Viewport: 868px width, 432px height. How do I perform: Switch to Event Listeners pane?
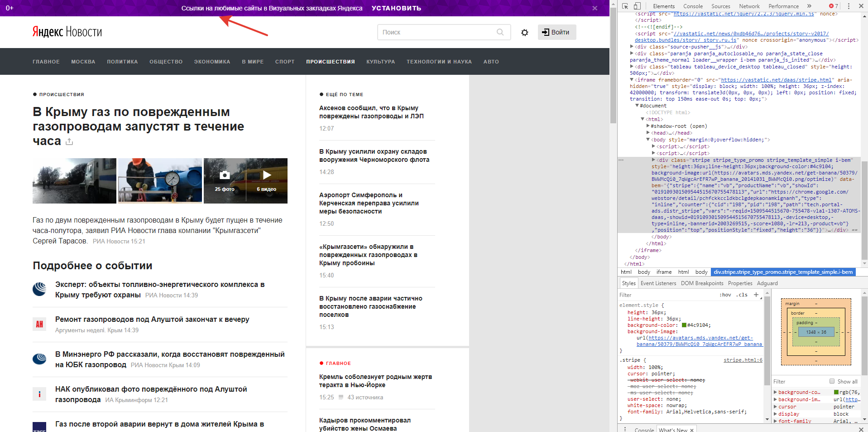(x=658, y=283)
